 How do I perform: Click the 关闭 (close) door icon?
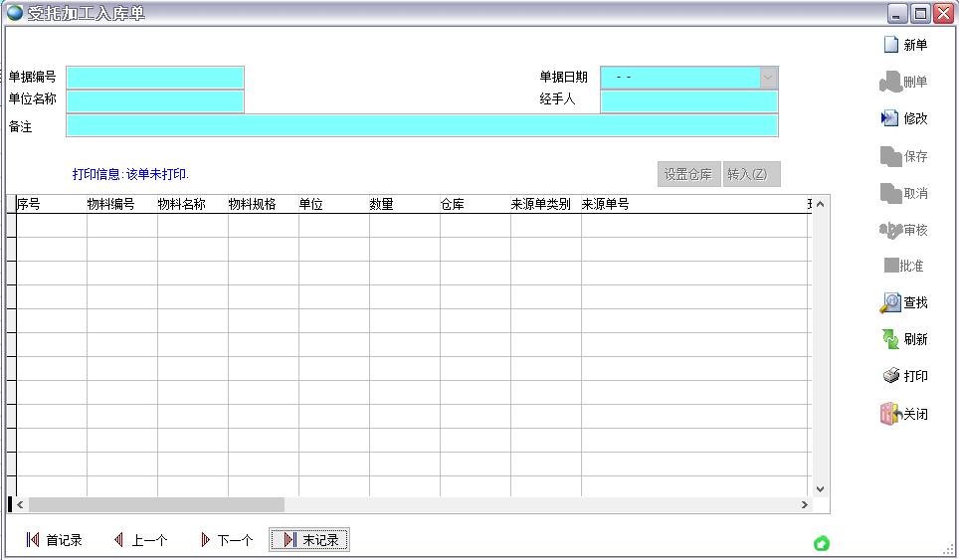point(890,414)
